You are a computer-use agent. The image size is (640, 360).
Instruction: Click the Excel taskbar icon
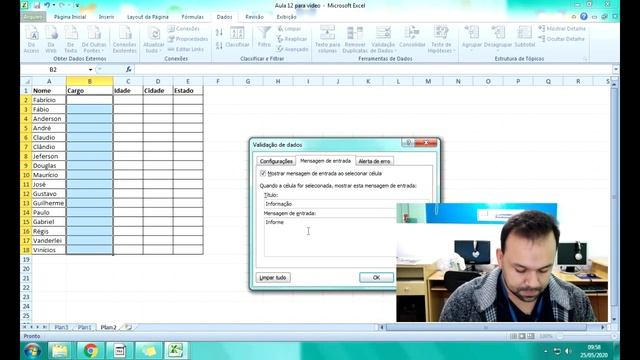(x=176, y=351)
